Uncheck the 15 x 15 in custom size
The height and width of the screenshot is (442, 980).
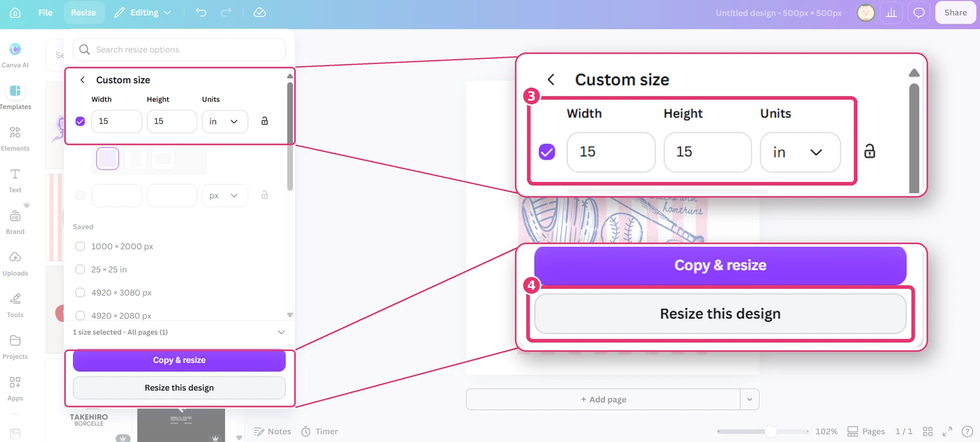click(80, 121)
